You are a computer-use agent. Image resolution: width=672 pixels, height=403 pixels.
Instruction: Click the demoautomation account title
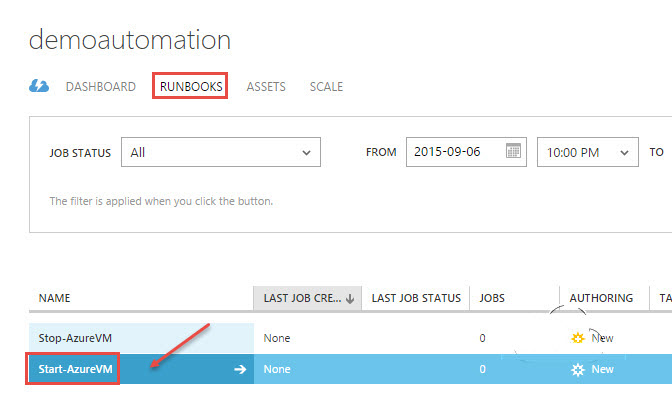point(130,40)
